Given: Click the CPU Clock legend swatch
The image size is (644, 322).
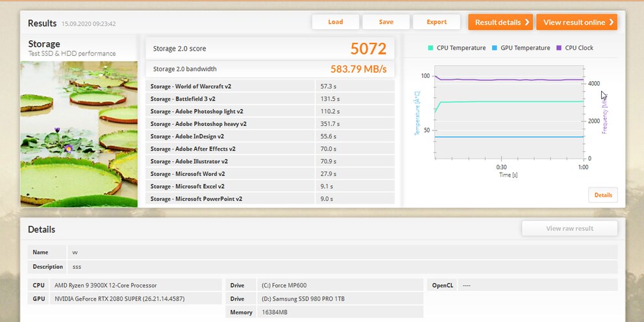Looking at the screenshot, I should [x=560, y=48].
